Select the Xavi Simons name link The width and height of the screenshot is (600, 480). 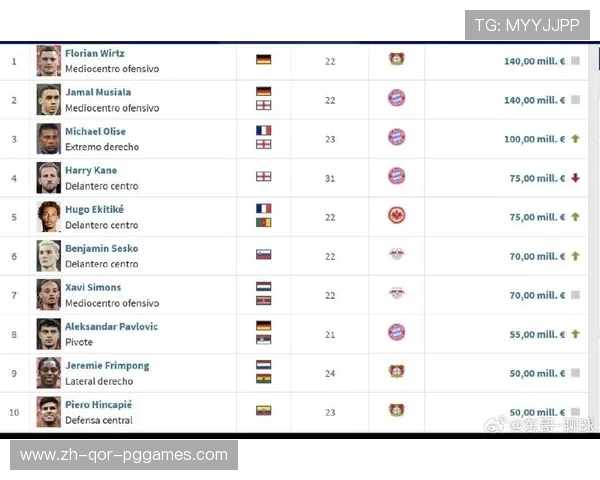(x=93, y=287)
